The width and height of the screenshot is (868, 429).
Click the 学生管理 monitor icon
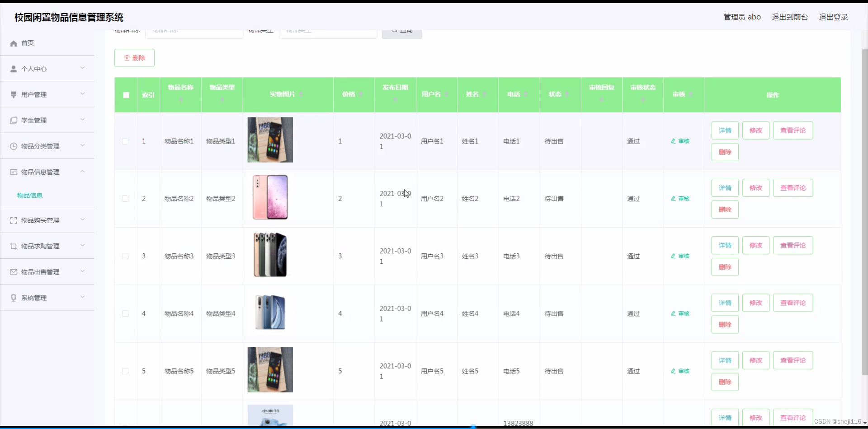pos(13,120)
